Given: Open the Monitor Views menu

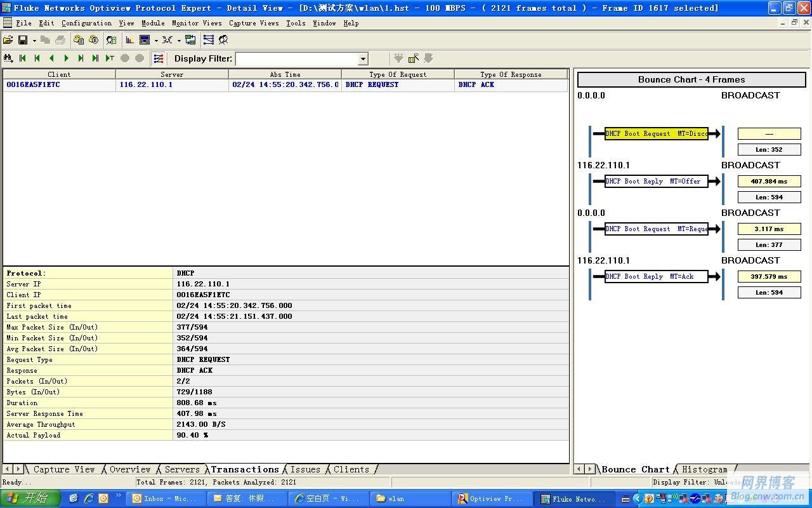Looking at the screenshot, I should click(x=197, y=23).
